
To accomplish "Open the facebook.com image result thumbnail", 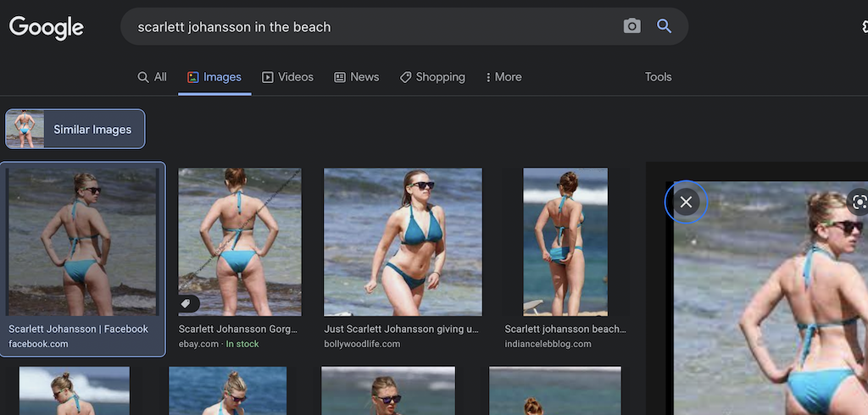I will pos(82,241).
